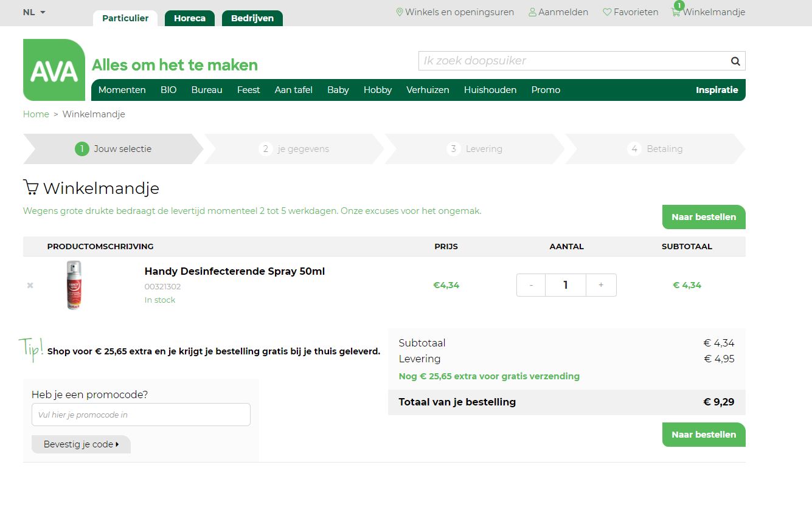Remove Handy Desinfecterende Spray from cart
The height and width of the screenshot is (527, 812).
[x=30, y=285]
